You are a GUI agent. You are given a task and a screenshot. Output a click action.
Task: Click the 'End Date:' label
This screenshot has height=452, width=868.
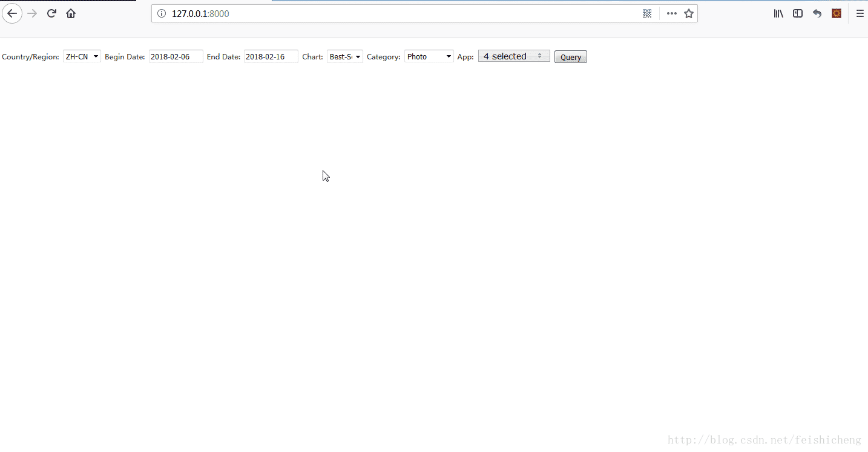224,57
